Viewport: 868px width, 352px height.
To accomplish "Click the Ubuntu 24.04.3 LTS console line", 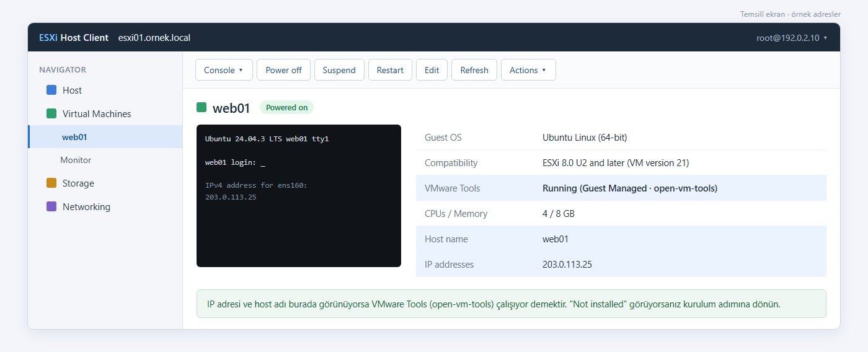I will 267,139.
